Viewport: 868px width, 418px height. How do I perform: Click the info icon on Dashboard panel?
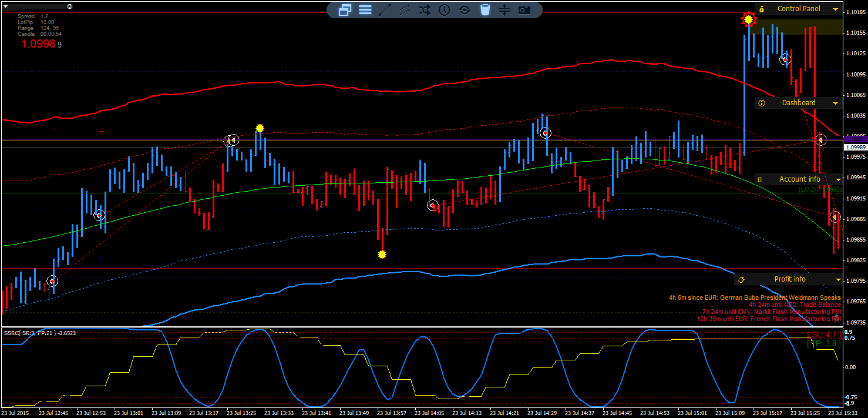click(x=762, y=103)
